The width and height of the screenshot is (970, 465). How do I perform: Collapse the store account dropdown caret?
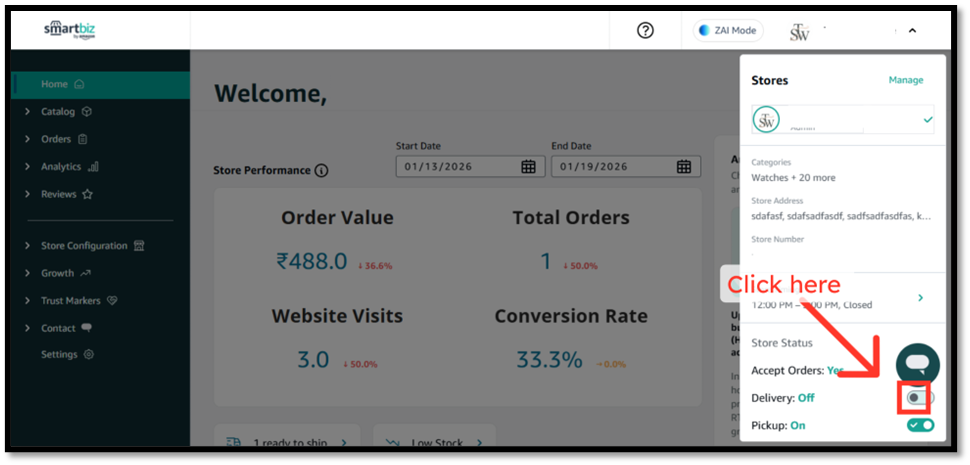point(912,31)
